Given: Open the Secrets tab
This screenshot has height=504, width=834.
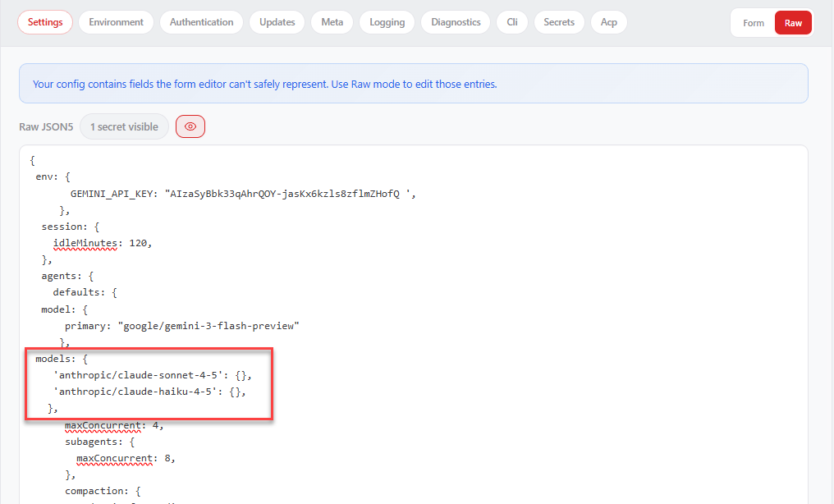Looking at the screenshot, I should click(559, 22).
